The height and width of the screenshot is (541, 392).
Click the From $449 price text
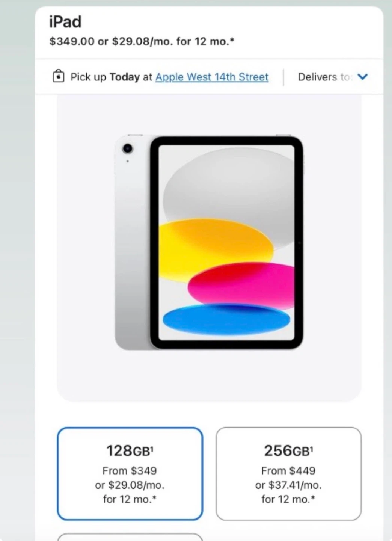(288, 470)
